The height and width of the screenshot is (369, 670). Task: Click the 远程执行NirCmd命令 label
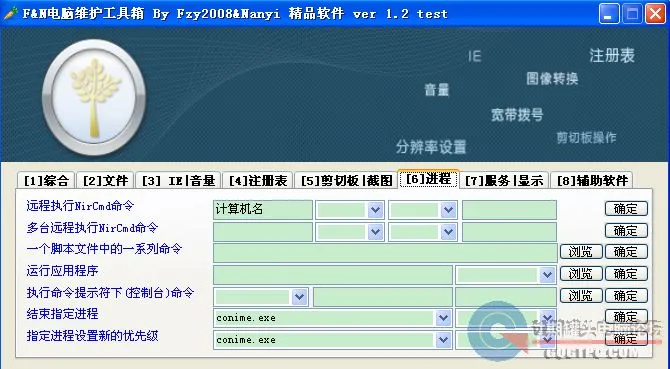point(80,206)
